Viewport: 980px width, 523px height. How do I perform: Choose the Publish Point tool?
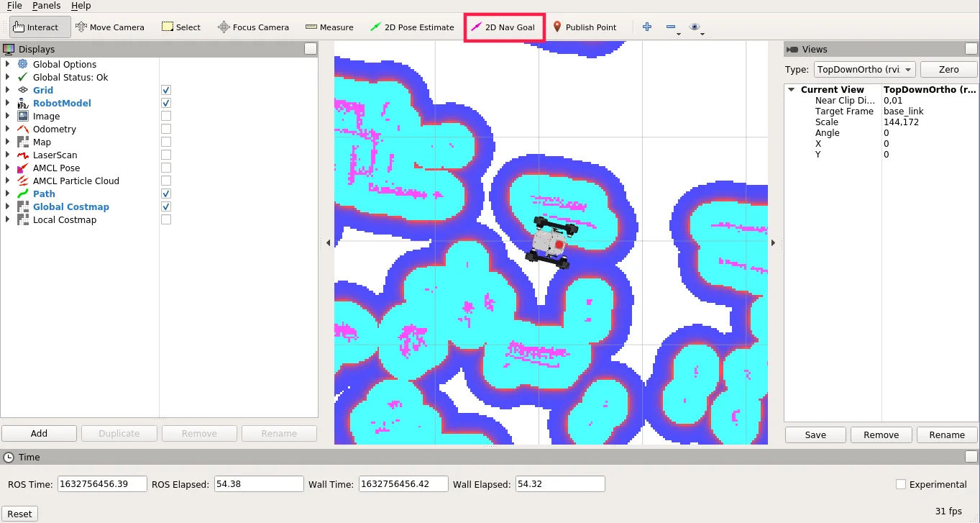click(584, 27)
